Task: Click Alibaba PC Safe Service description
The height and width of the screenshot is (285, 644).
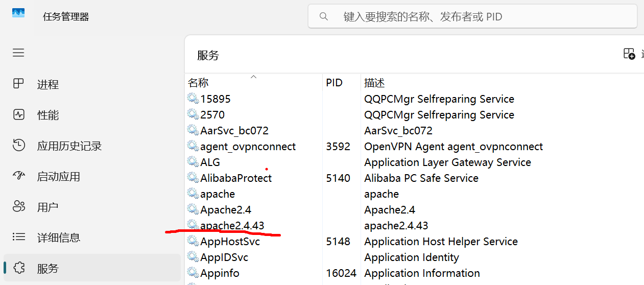Action: (x=421, y=178)
